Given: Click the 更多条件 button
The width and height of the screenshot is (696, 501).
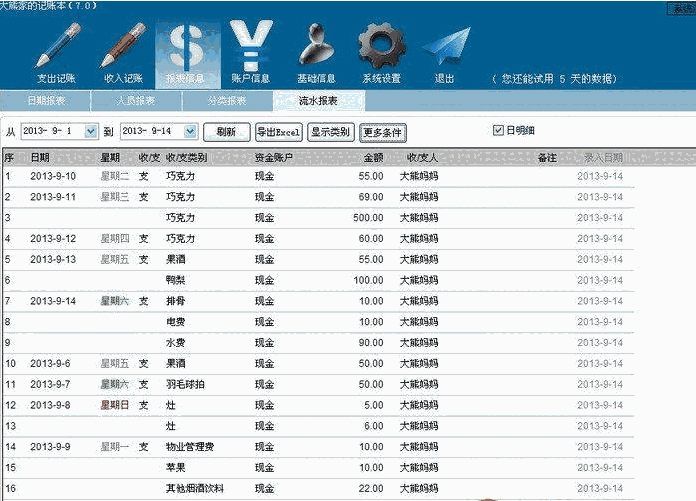Looking at the screenshot, I should [x=383, y=133].
